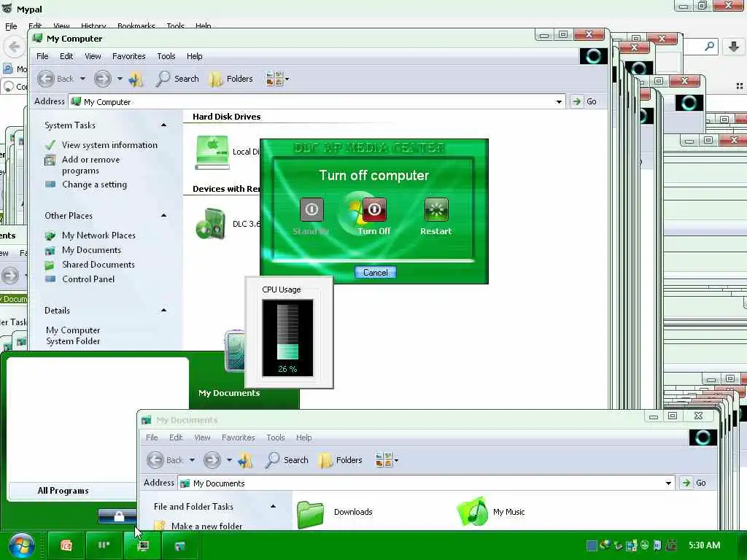The image size is (747, 560).
Task: Click the lock icon in Start menu
Action: click(x=119, y=516)
